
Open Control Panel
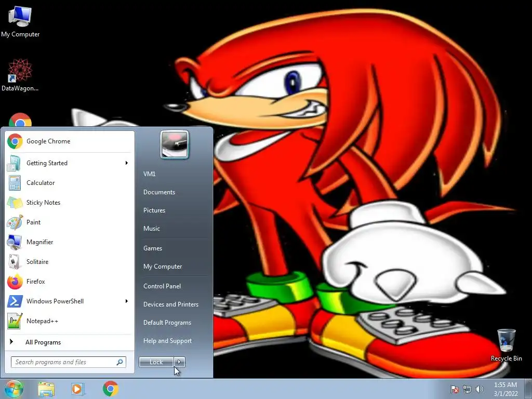pyautogui.click(x=162, y=286)
